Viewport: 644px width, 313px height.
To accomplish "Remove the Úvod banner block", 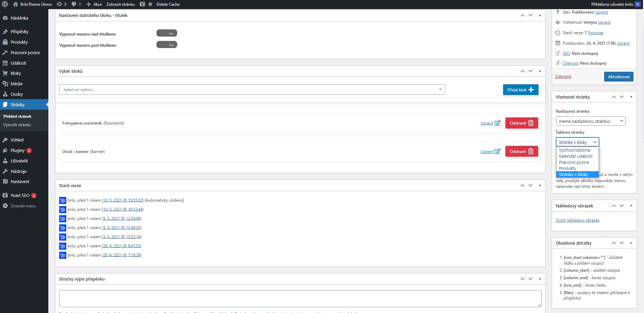I will coord(521,152).
